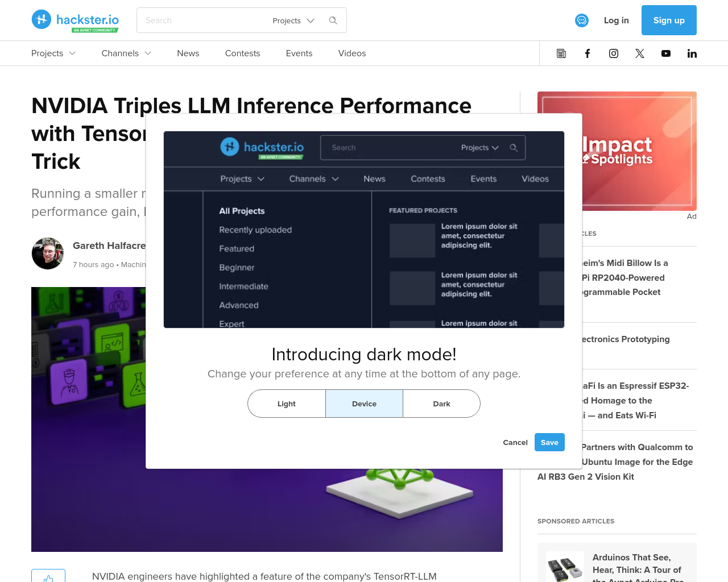The height and width of the screenshot is (582, 728).
Task: Open Electronics Prototyping article link
Action: coord(626,339)
